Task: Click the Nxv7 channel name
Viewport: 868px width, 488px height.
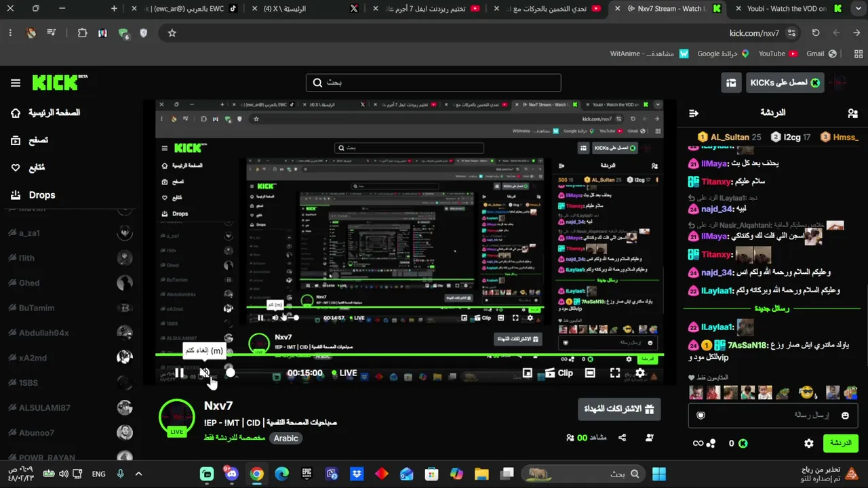Action: click(x=218, y=406)
